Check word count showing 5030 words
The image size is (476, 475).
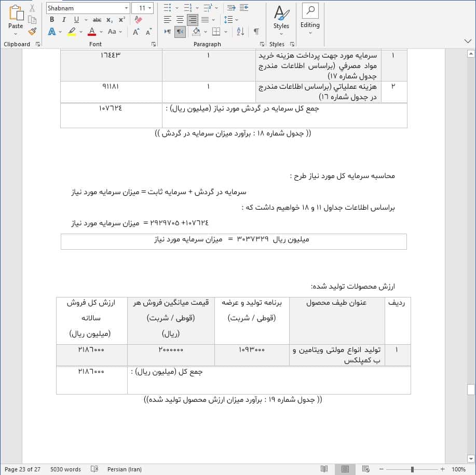pos(65,469)
